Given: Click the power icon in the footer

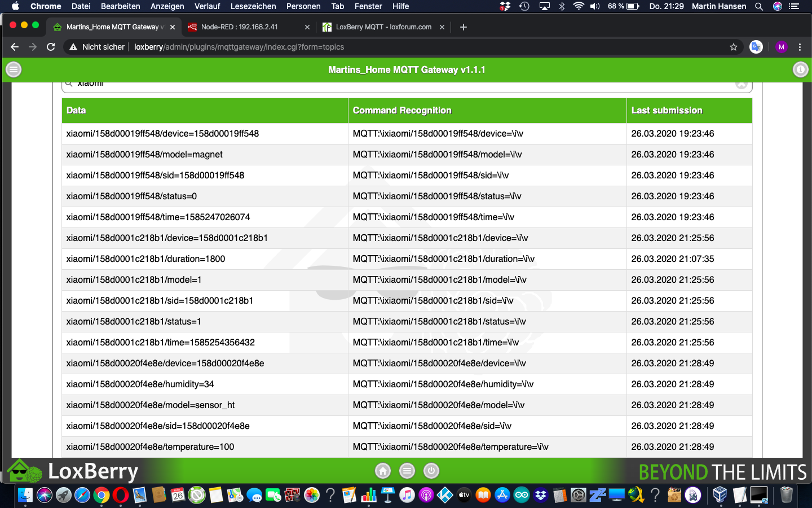Looking at the screenshot, I should 431,471.
